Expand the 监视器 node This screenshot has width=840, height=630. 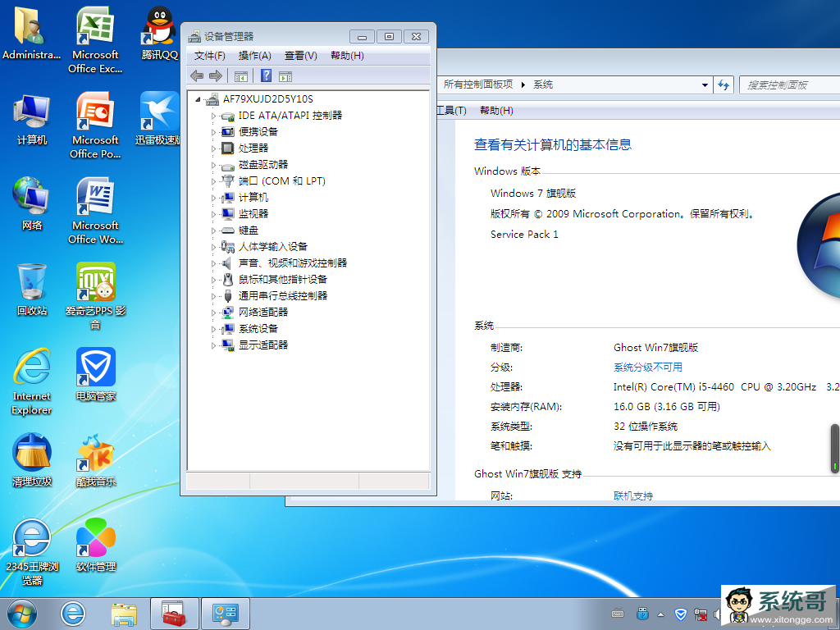click(x=213, y=214)
